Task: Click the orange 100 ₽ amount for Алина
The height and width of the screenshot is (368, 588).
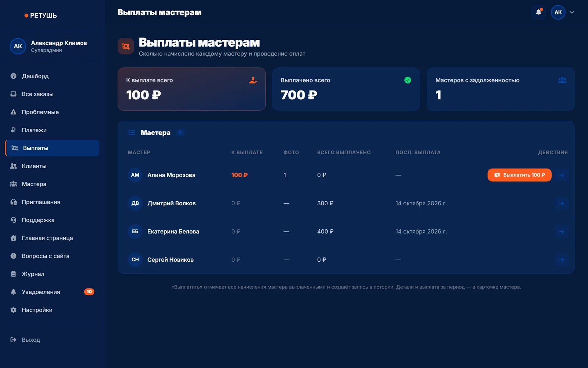Action: point(240,175)
